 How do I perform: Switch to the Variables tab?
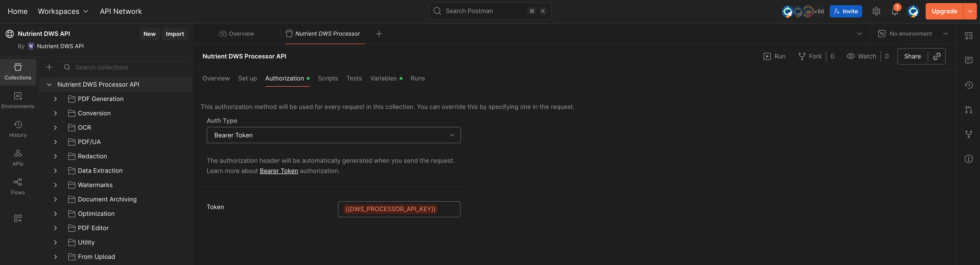point(384,78)
